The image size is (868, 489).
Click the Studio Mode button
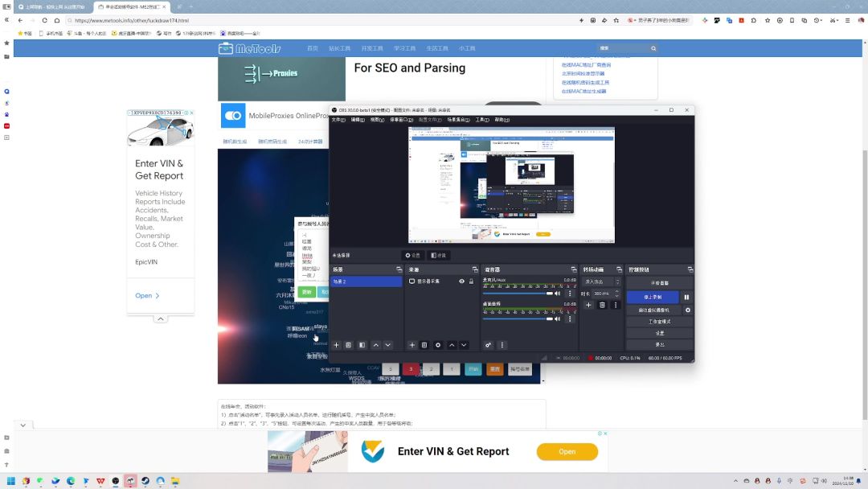point(659,321)
